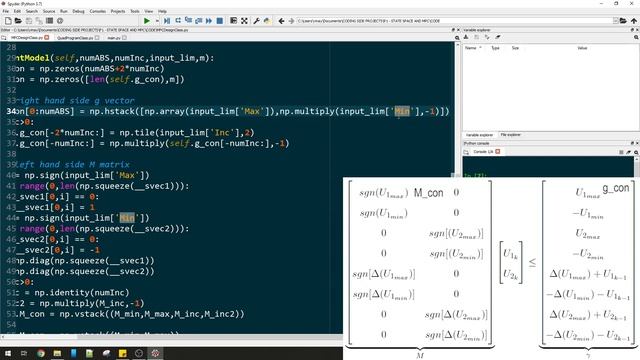Stop debugging with blue square icon

[x=220, y=21]
